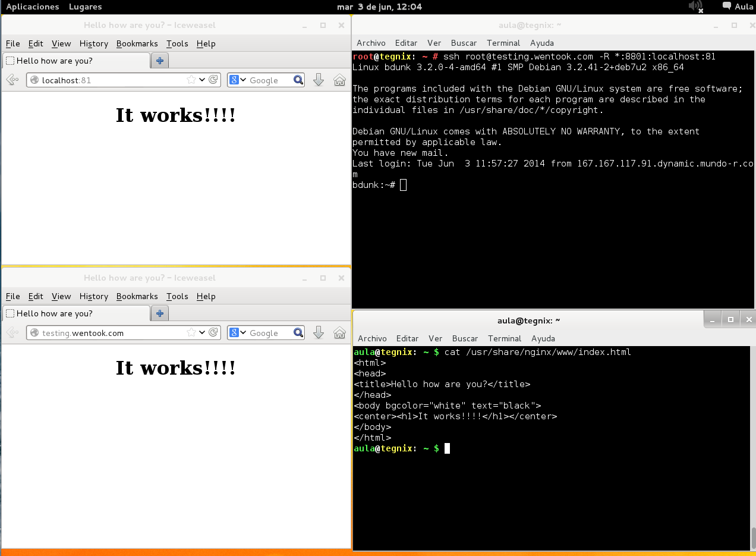
Task: Click downloads arrow in testing.wentook.com browser
Action: (319, 333)
